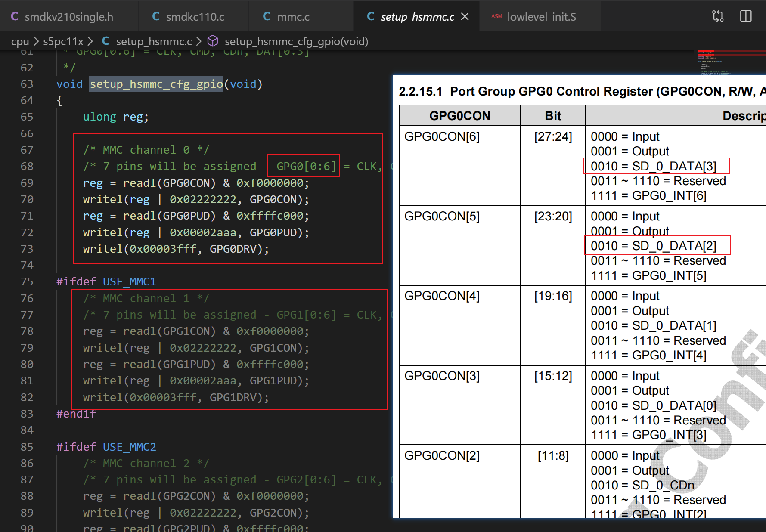Select the active setup_hsmmc.c tab title
This screenshot has height=532, width=766.
[417, 17]
